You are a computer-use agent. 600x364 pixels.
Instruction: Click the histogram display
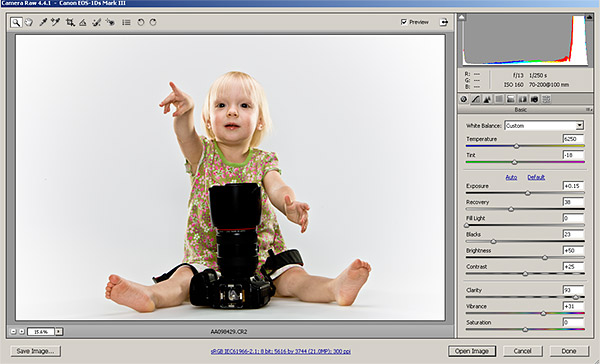click(x=525, y=40)
